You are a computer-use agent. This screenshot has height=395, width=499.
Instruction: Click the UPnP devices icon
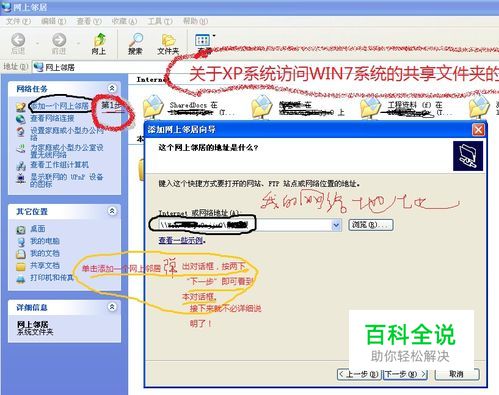pyautogui.click(x=21, y=178)
